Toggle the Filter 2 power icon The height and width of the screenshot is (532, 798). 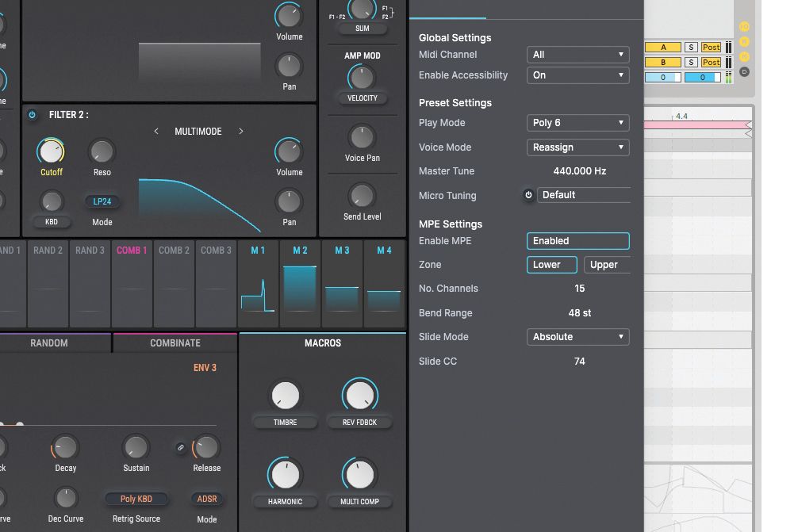coord(32,115)
